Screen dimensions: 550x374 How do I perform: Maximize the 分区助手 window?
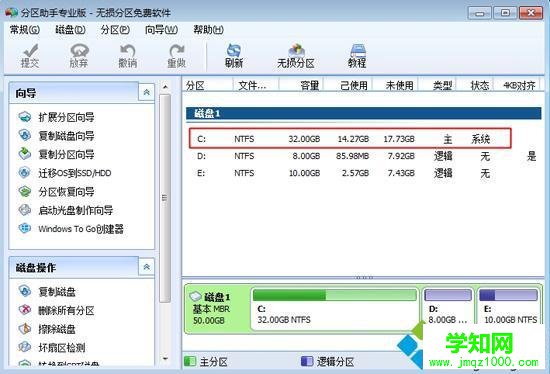pyautogui.click(x=505, y=13)
